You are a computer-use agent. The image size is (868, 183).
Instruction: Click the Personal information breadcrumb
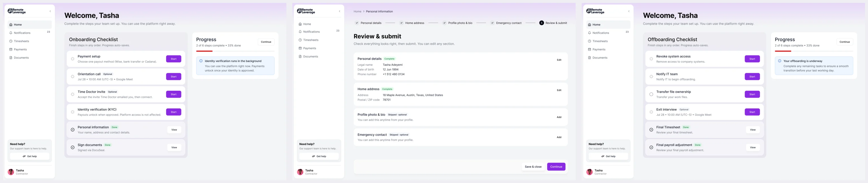(379, 12)
